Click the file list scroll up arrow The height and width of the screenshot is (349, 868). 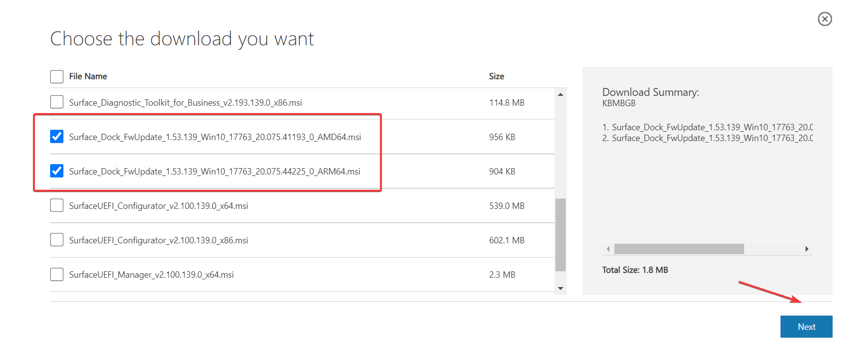click(560, 94)
